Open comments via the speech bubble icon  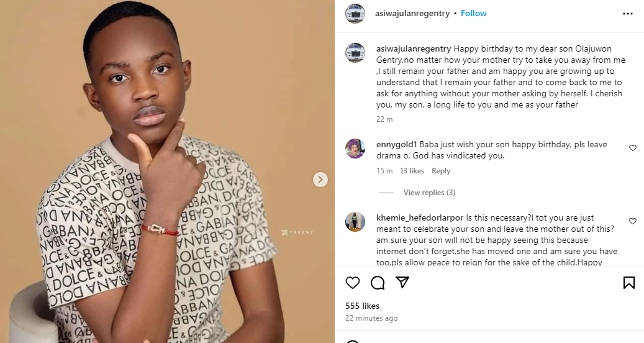[x=378, y=283]
